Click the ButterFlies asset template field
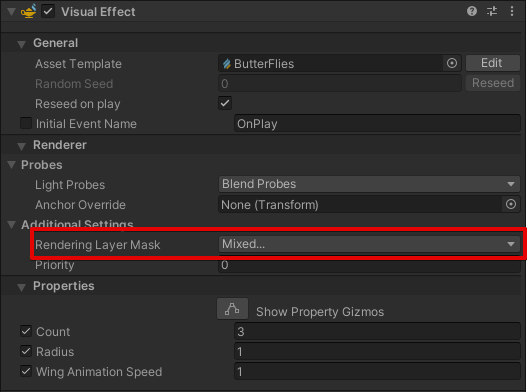 pyautogui.click(x=340, y=63)
